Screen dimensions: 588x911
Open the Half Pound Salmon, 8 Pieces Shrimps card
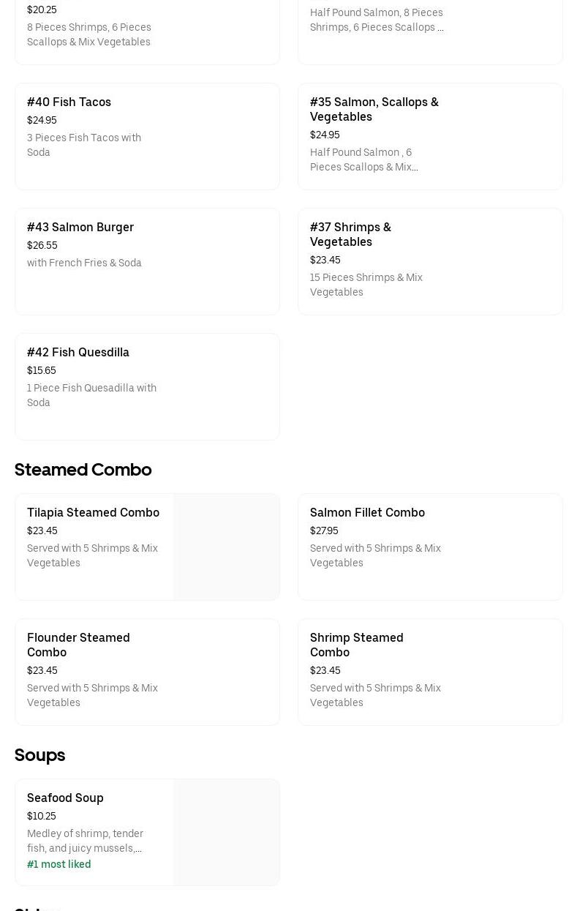430,29
